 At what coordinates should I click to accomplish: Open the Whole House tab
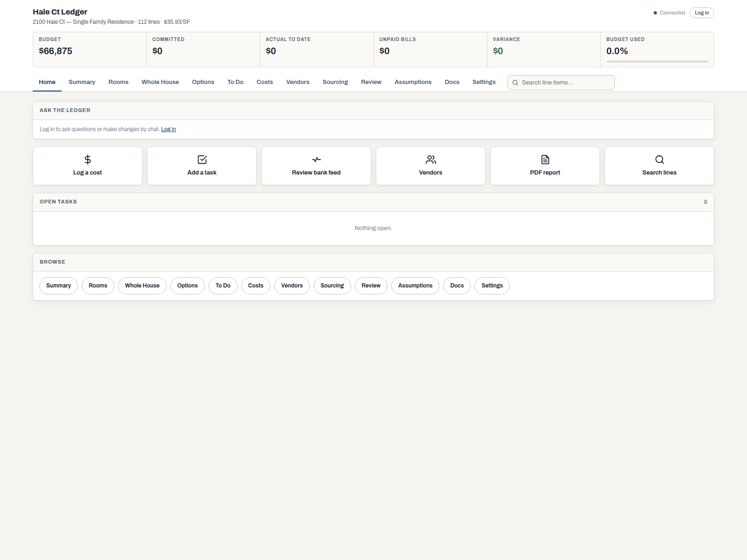click(x=160, y=82)
